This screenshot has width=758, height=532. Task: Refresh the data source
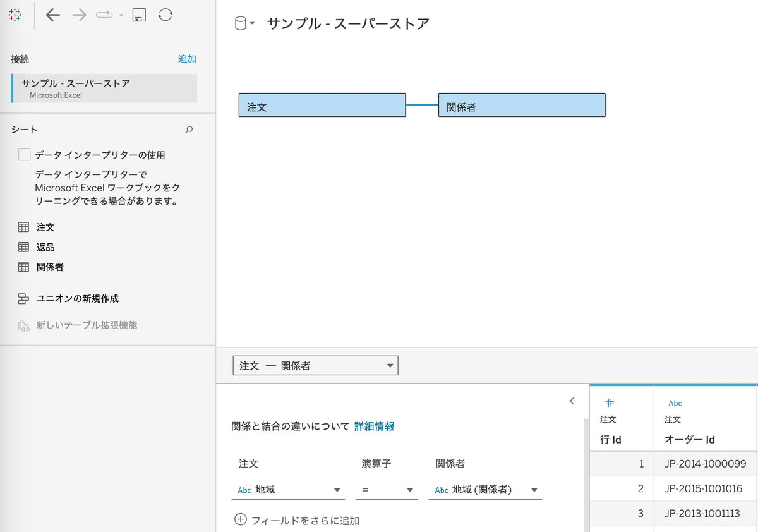(x=165, y=15)
